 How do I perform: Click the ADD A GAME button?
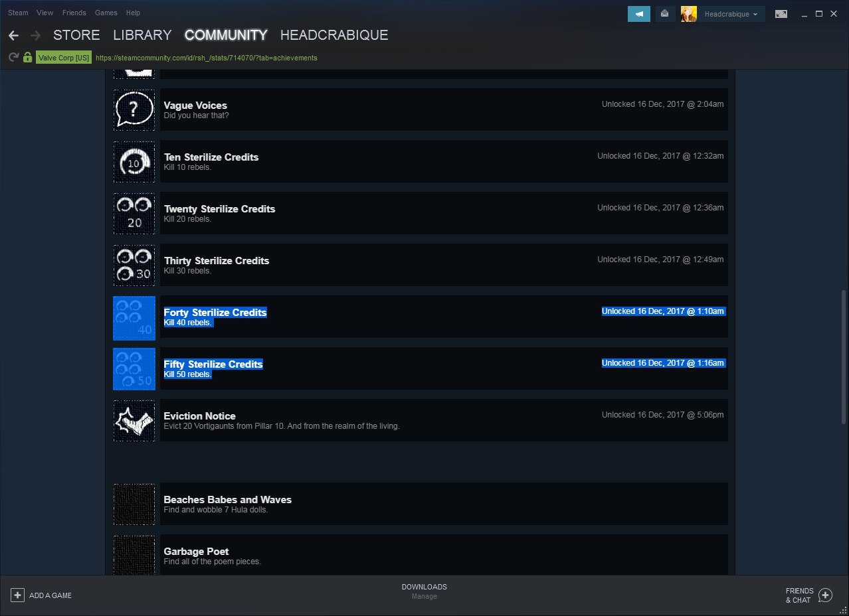coord(41,595)
